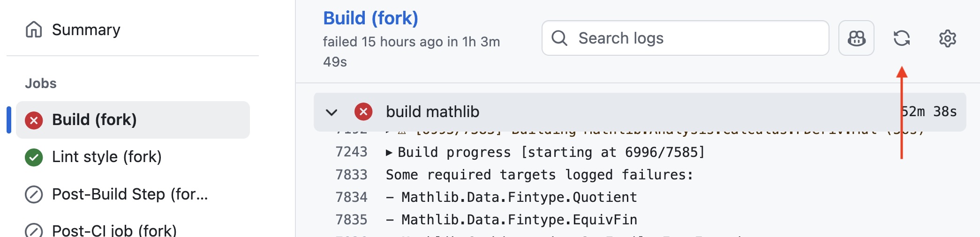Click green check icon beside Lint style
Image resolution: width=980 pixels, height=237 pixels.
coord(34,157)
